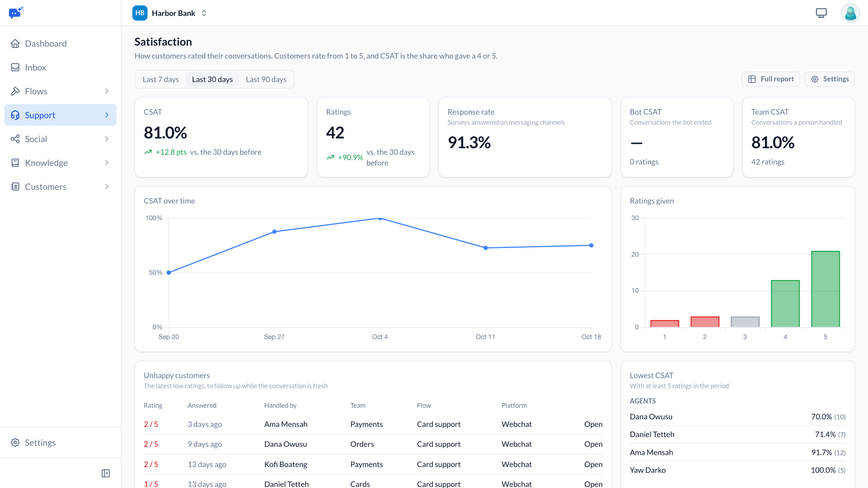
Task: Open the Full report button
Action: pos(771,79)
